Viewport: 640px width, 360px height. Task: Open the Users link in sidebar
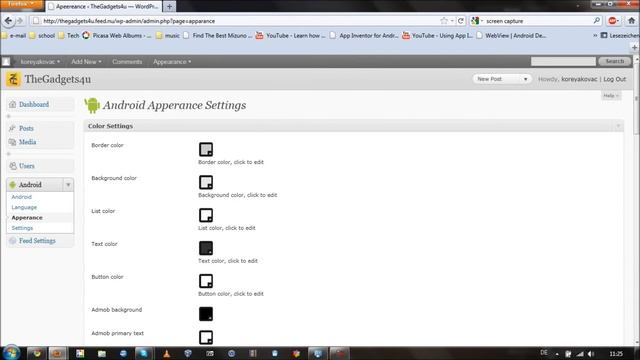click(27, 166)
